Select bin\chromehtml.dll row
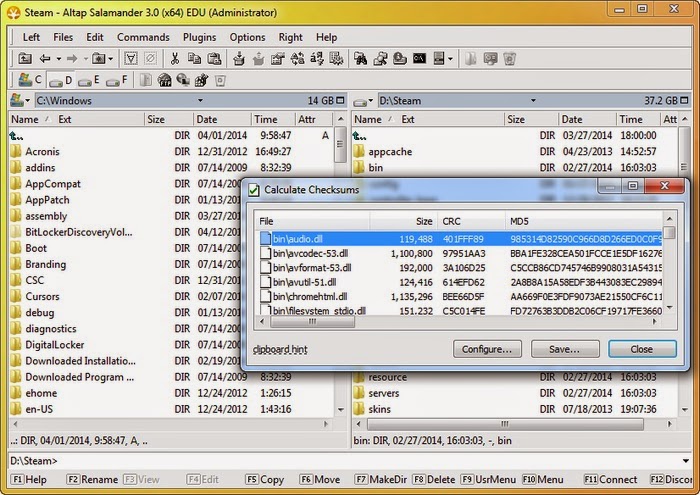The height and width of the screenshot is (495, 700). [460, 296]
